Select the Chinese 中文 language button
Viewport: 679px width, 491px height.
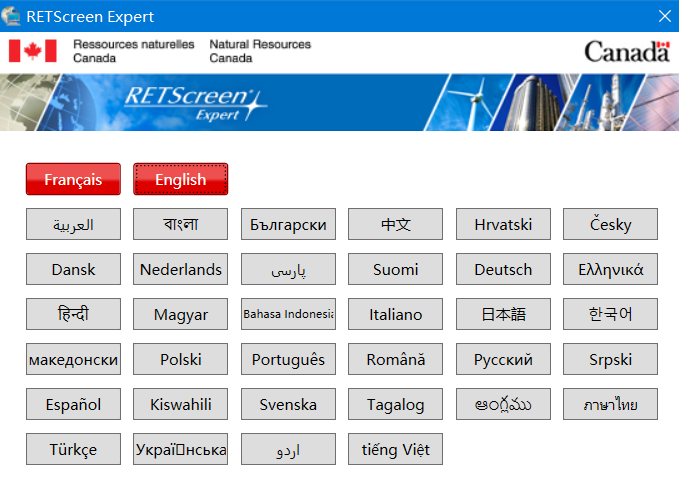coord(395,224)
